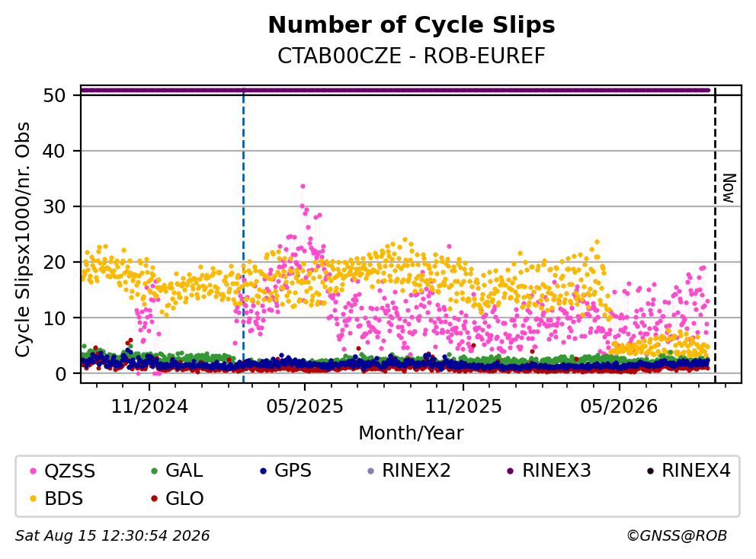Click the 05/2025 x-axis tick label
This screenshot has width=756, height=559.
(x=305, y=407)
